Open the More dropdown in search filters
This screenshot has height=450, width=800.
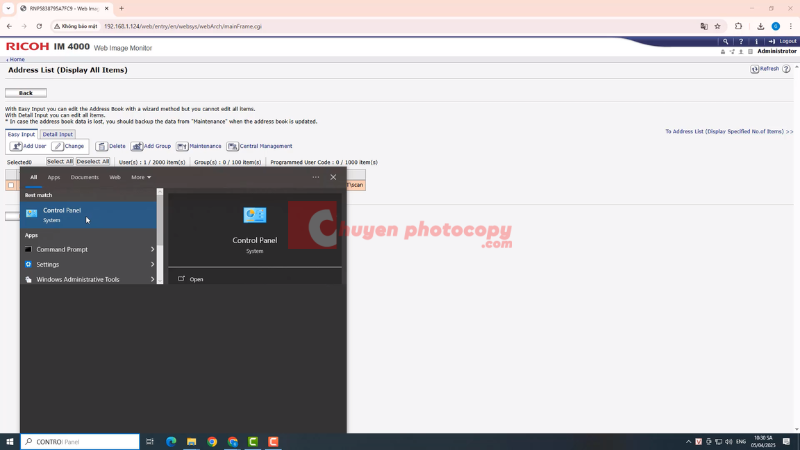pos(141,177)
